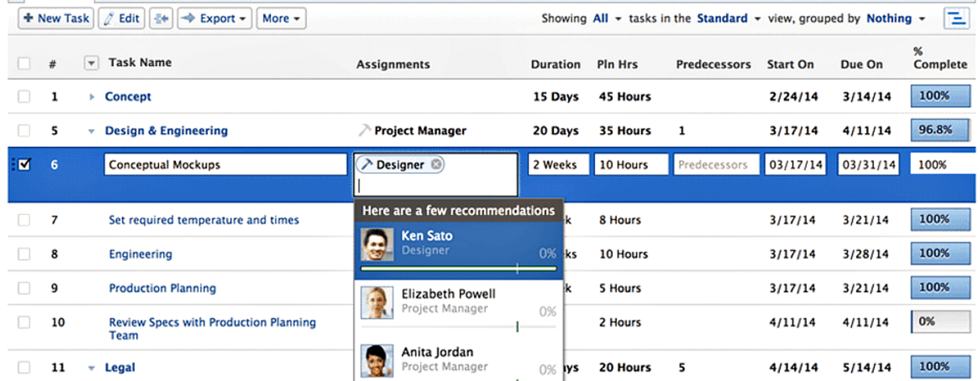Open the Gantt view icon at top right

956,18
